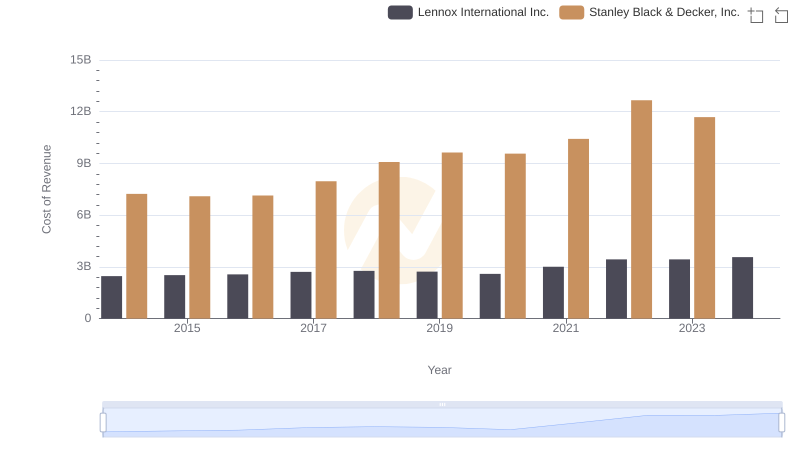Toggle Lennox International Inc. legend swatch

point(400,12)
